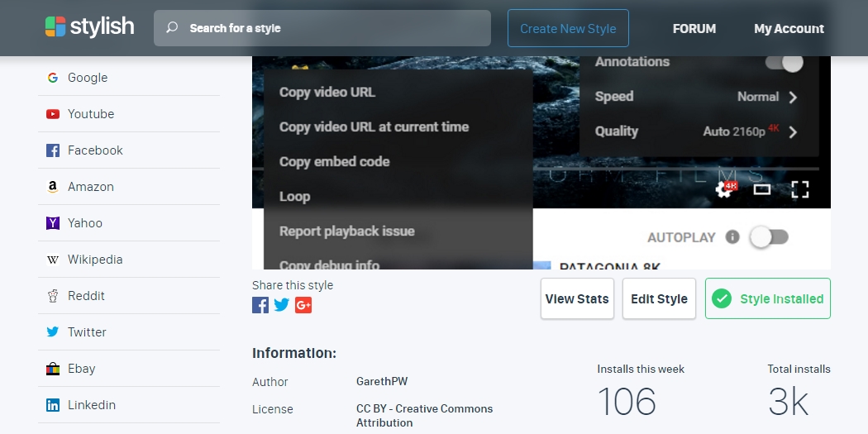Click Create New Style button
Viewport: 868px width, 434px height.
pos(568,28)
